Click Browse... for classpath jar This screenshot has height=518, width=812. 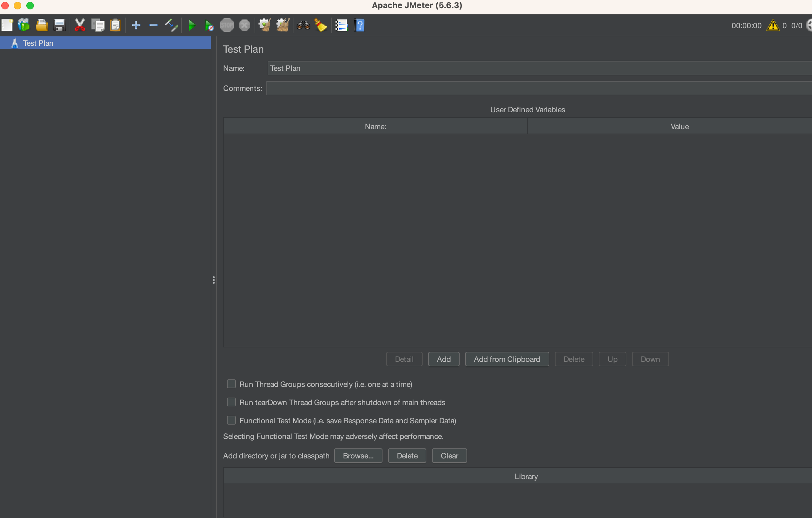pyautogui.click(x=358, y=456)
